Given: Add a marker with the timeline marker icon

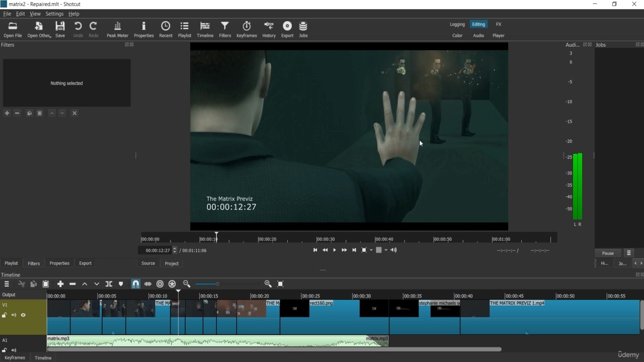Looking at the screenshot, I should tap(121, 284).
